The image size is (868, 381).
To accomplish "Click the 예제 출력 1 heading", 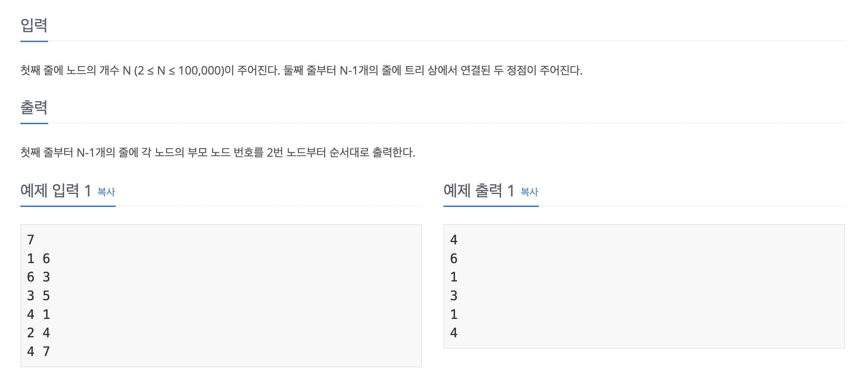I will tap(479, 191).
